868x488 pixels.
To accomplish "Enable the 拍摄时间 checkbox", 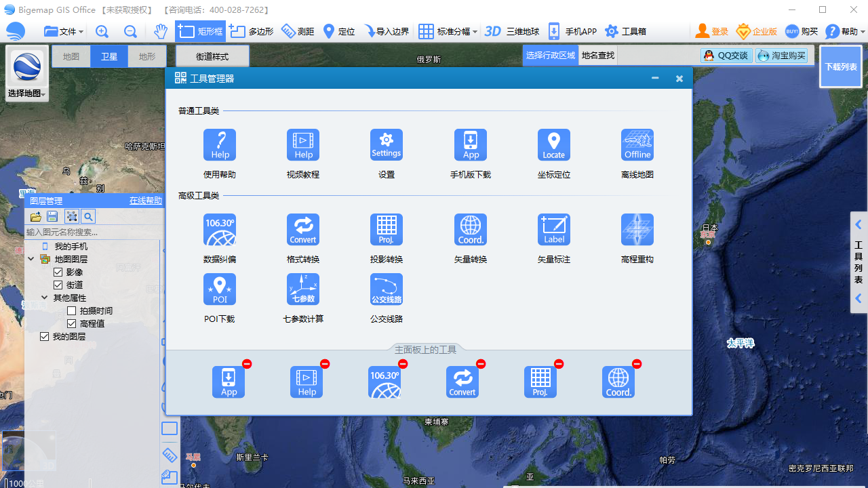I will pos(71,310).
